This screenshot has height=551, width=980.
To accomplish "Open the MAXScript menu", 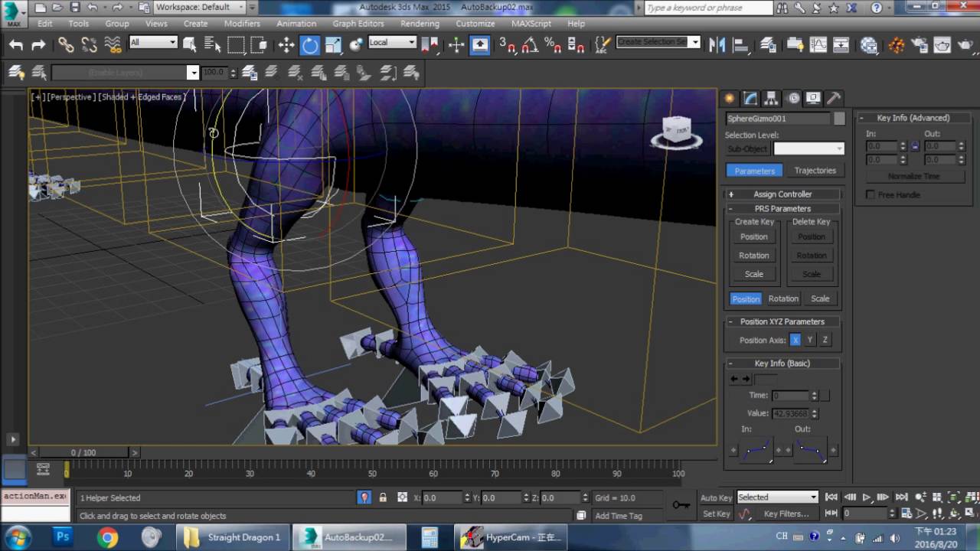I will (x=531, y=23).
